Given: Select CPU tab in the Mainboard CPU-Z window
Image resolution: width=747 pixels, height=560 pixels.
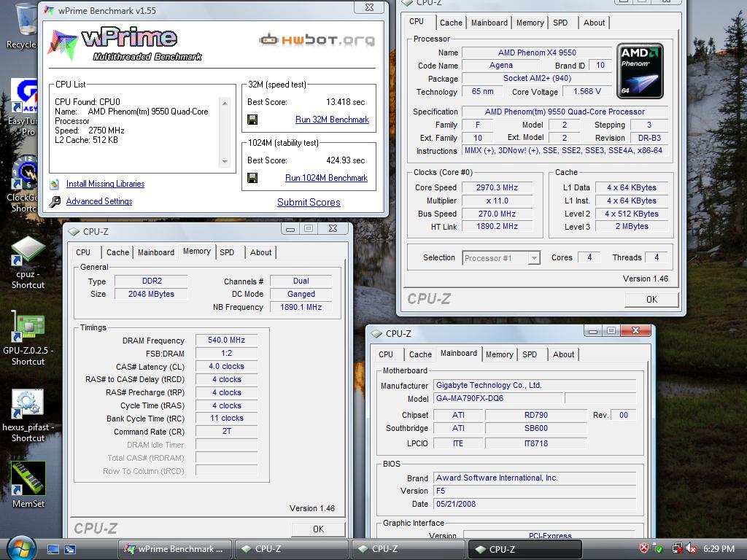Looking at the screenshot, I should click(x=386, y=354).
